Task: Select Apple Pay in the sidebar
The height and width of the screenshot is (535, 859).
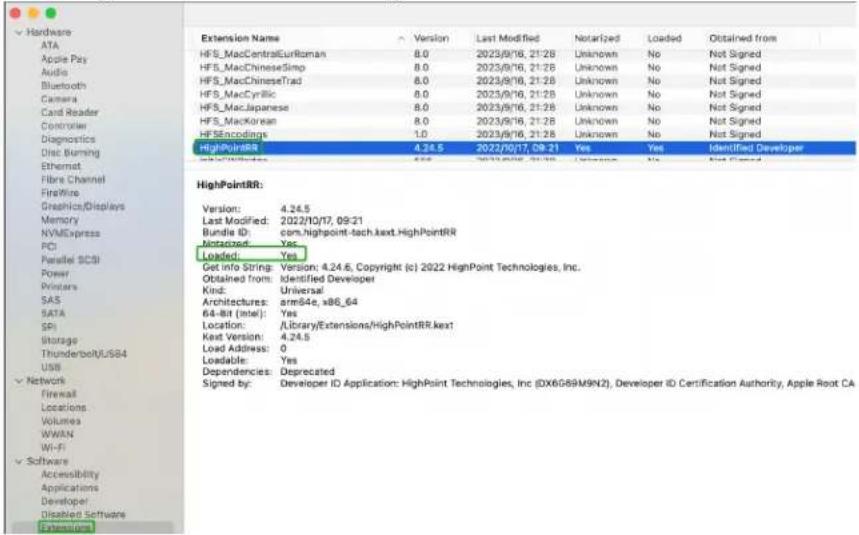Action: pyautogui.click(x=64, y=59)
